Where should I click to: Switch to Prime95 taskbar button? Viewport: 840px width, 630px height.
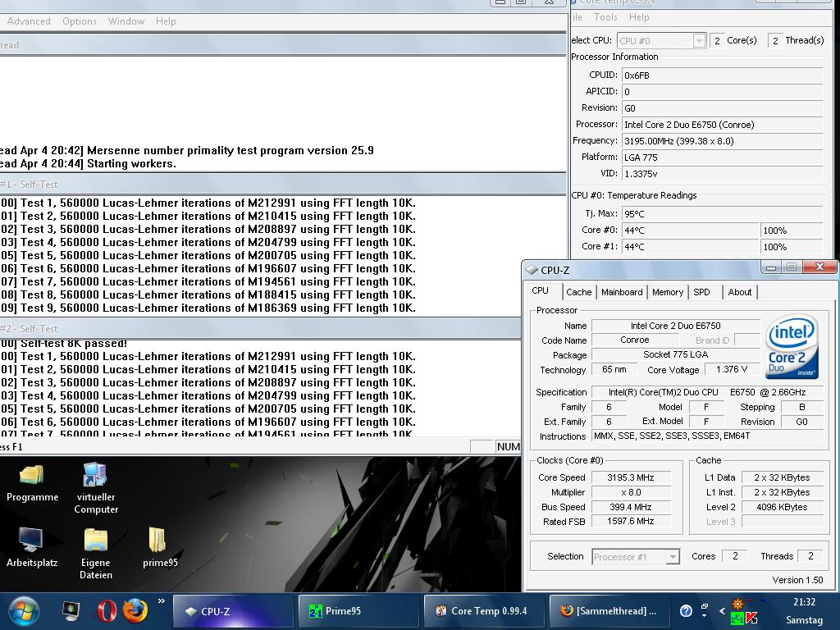coord(358,610)
